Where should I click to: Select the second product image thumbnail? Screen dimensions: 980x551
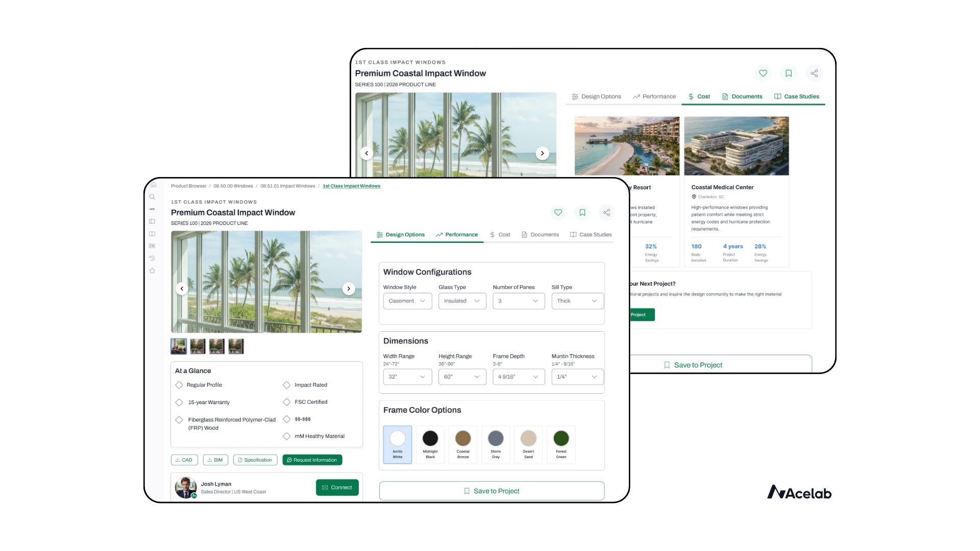[198, 346]
